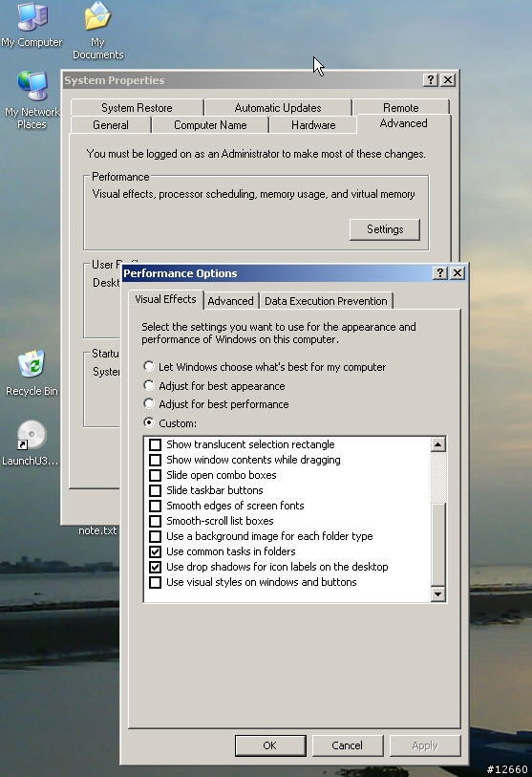Uncheck Use drop shadows for icon labels
The image size is (532, 777).
(155, 567)
